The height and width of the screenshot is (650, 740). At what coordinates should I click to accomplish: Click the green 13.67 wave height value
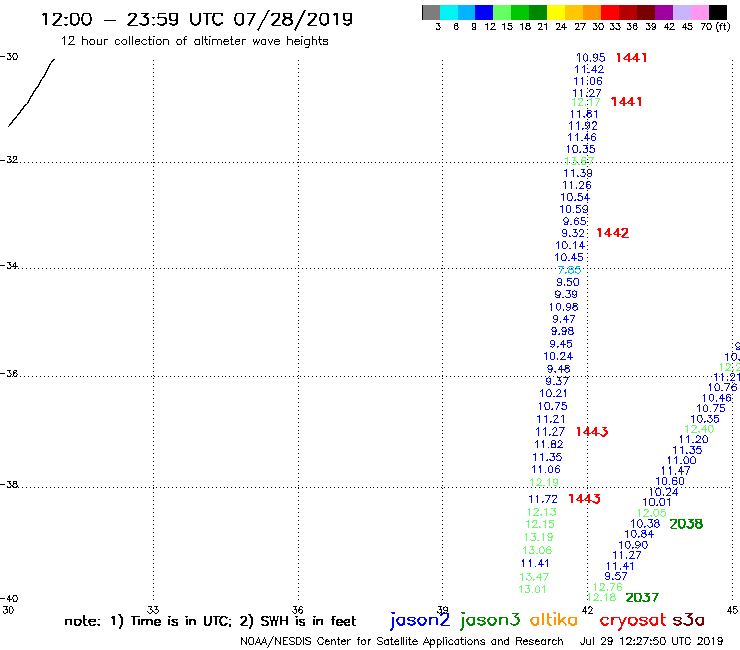click(579, 161)
